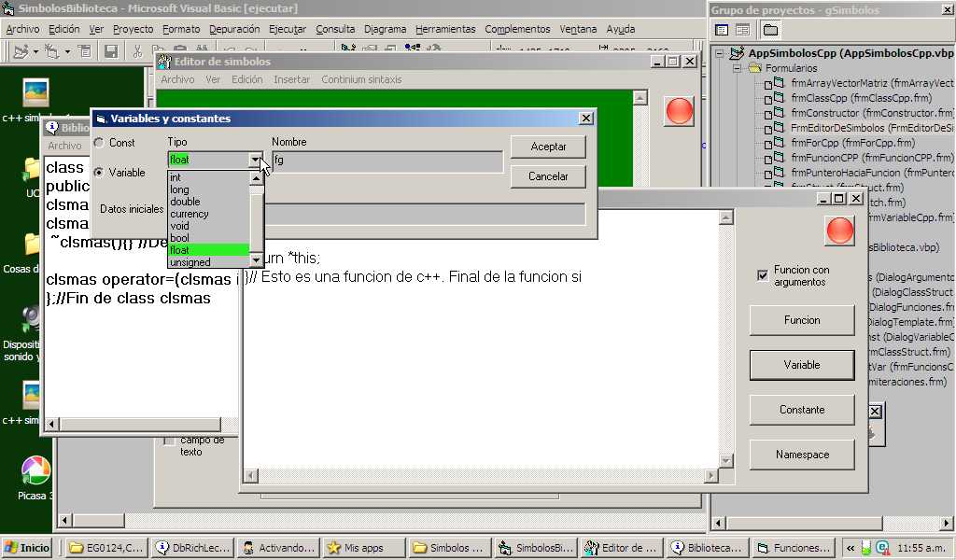
Task: Open Add Form dropdown arrow in toolbar
Action: [x=67, y=51]
